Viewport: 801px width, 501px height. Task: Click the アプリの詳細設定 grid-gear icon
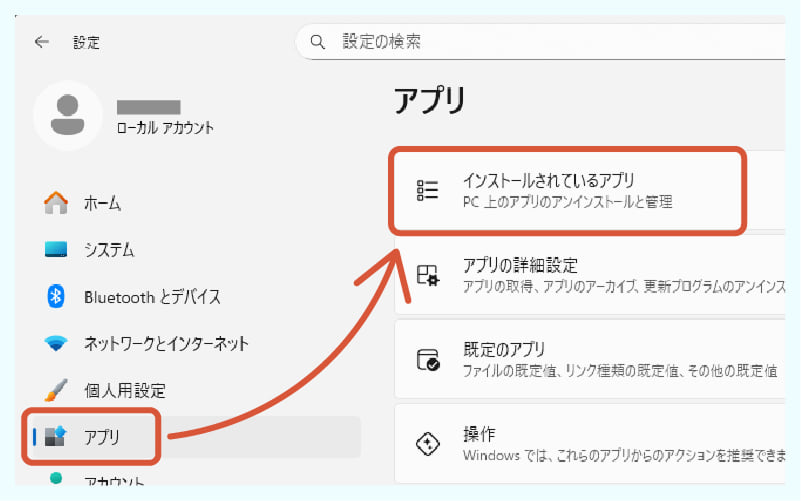coord(428,275)
